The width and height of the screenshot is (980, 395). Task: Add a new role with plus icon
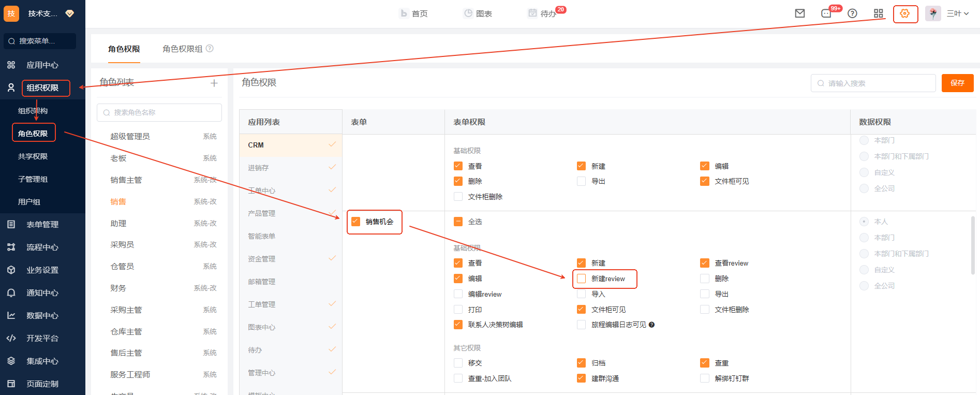pos(214,83)
